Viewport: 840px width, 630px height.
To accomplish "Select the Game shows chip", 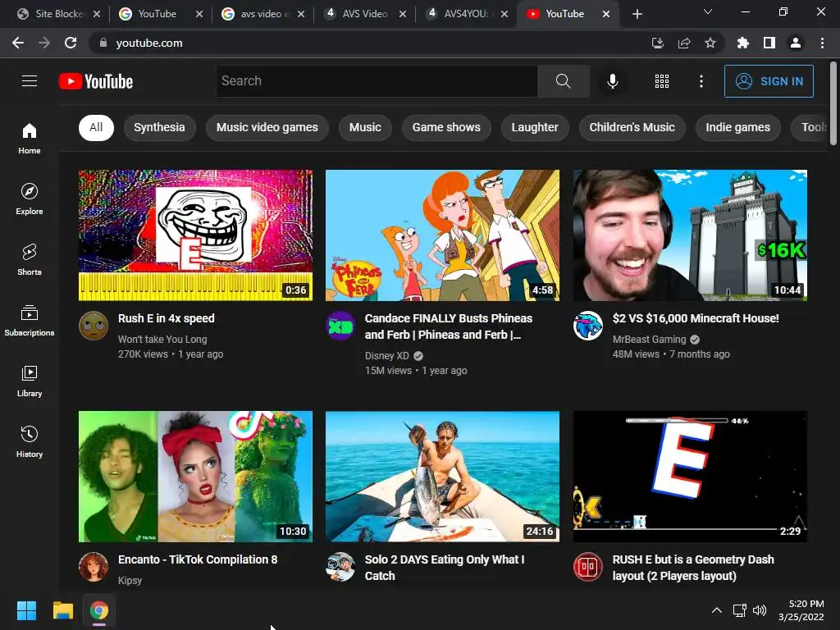I will 446,127.
